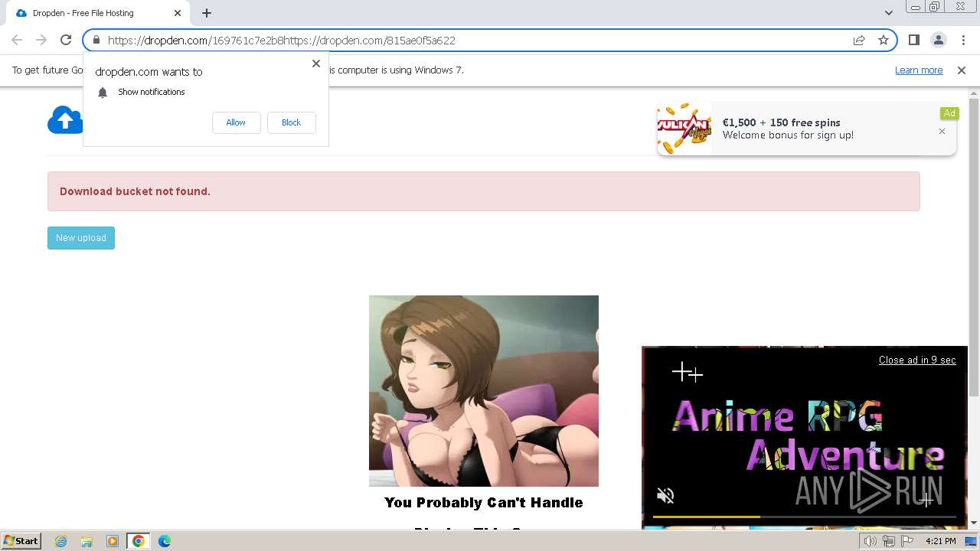Click the cartoon game ad image
The width and height of the screenshot is (980, 551).
pyautogui.click(x=484, y=391)
